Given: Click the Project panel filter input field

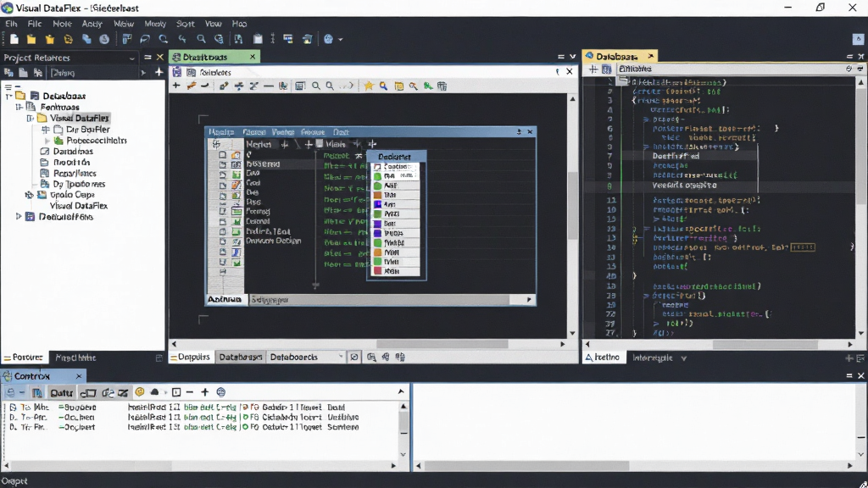Looking at the screenshot, I should (x=93, y=73).
